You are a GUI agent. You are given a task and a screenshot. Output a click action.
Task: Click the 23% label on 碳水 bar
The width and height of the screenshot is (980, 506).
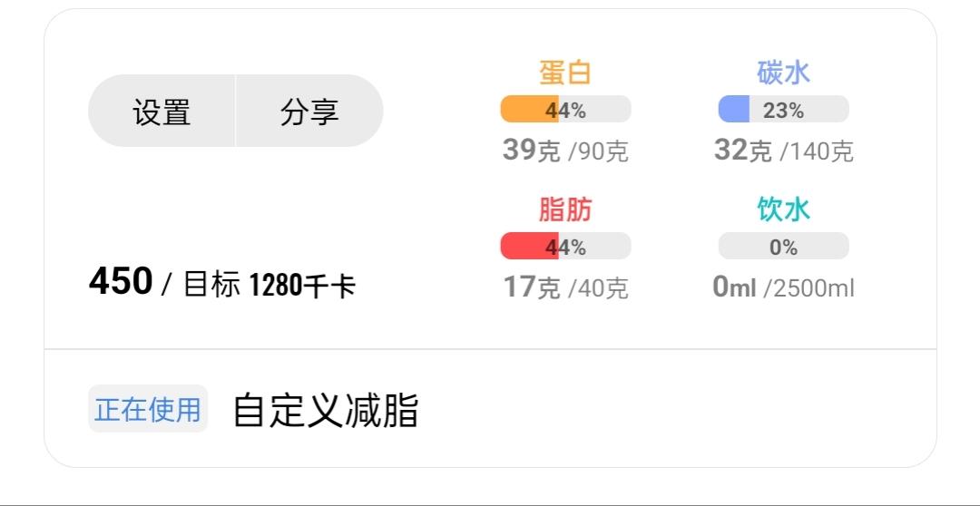(783, 111)
